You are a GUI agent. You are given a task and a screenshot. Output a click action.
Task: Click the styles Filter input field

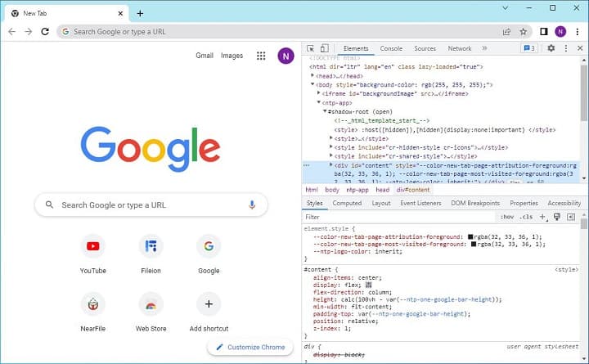(x=393, y=217)
